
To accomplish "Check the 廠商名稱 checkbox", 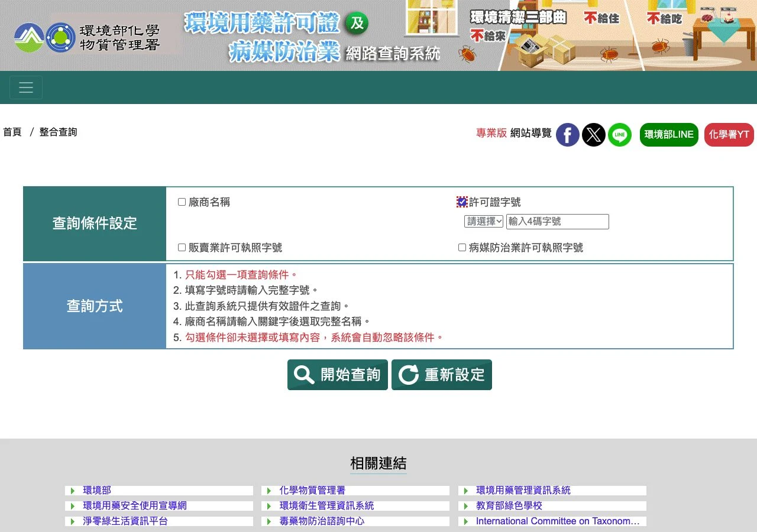I will [x=182, y=202].
